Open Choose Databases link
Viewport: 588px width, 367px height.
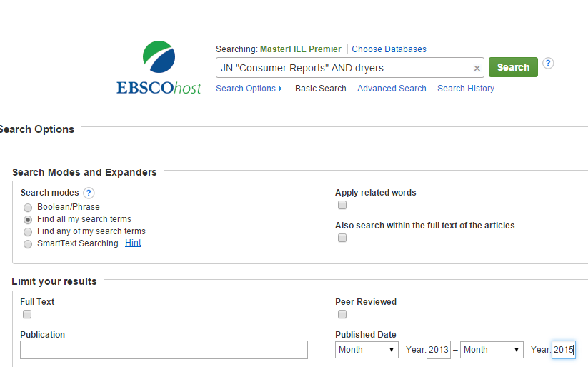389,49
